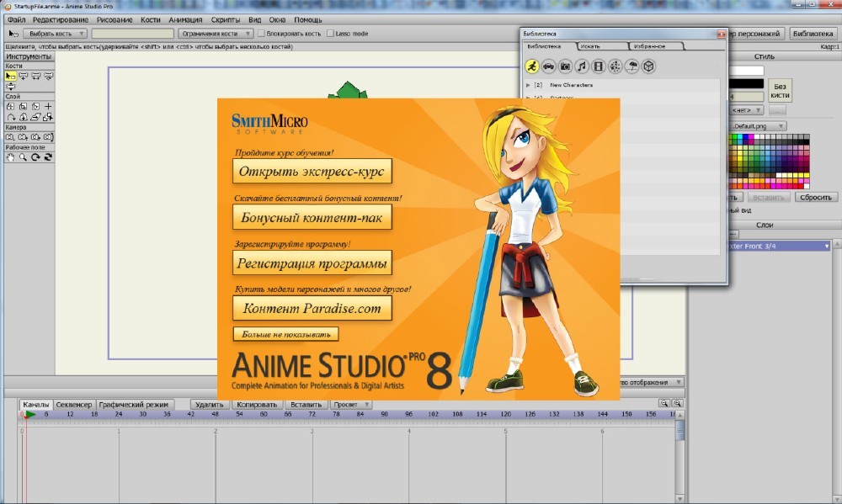Click the Бонусный контент-пак button
The height and width of the screenshot is (504, 842).
click(x=312, y=217)
